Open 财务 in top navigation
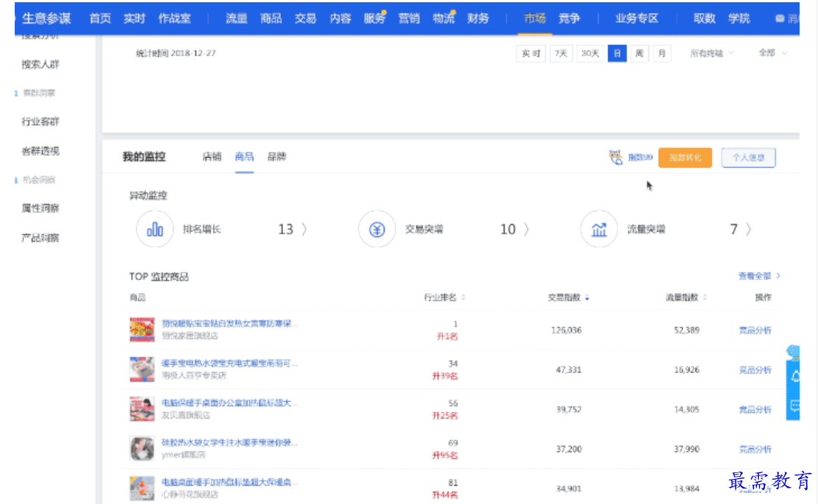The height and width of the screenshot is (504, 818). (x=478, y=18)
